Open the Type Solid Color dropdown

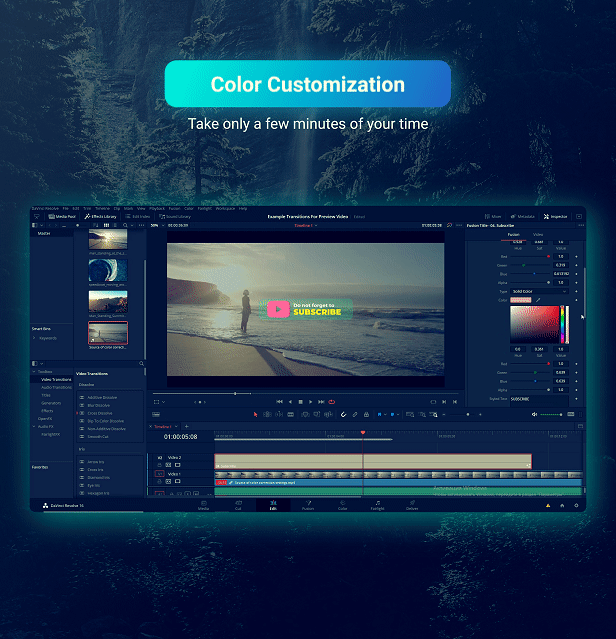point(539,291)
